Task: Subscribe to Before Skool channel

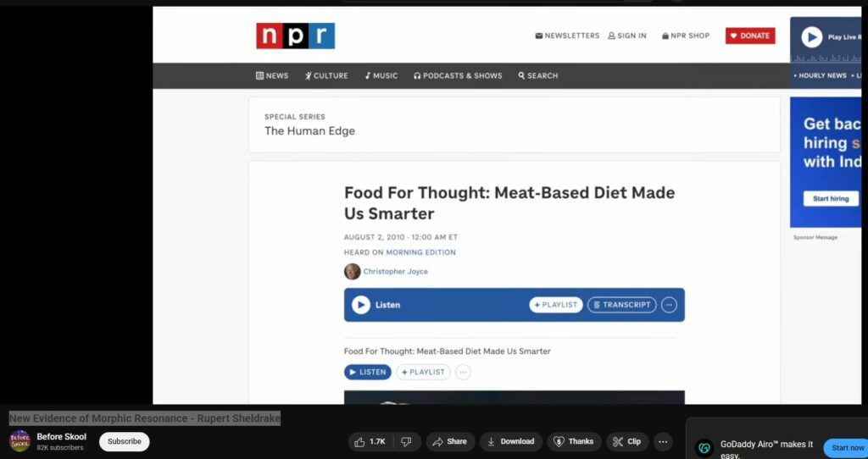Action: [124, 441]
